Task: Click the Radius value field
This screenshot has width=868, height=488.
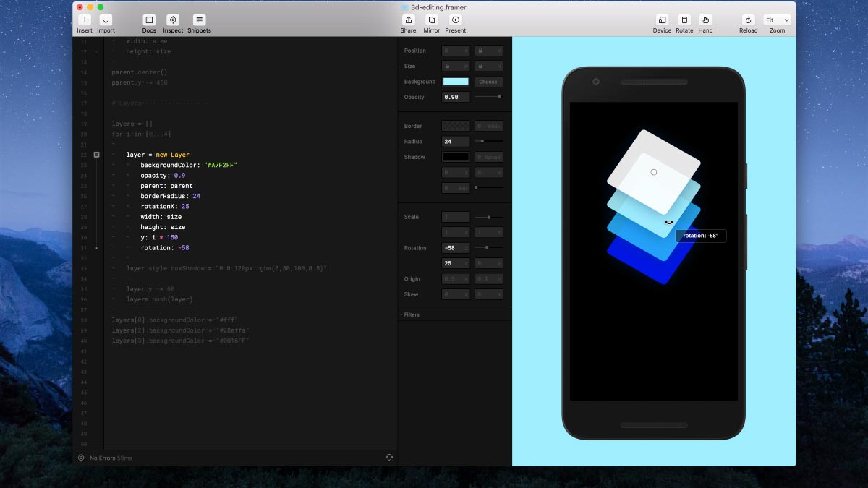Action: pyautogui.click(x=456, y=142)
